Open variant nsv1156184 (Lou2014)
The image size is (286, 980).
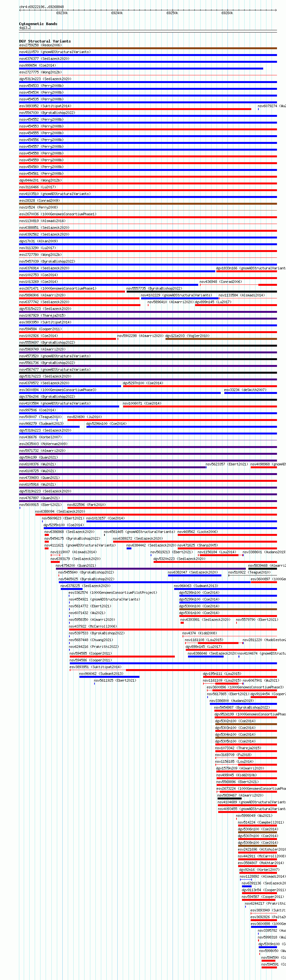point(217,552)
